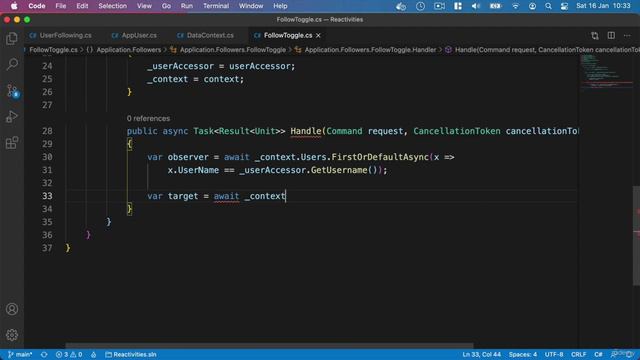The height and width of the screenshot is (360, 640).
Task: Click the Reactivities.sln project selector
Action: (x=131, y=354)
